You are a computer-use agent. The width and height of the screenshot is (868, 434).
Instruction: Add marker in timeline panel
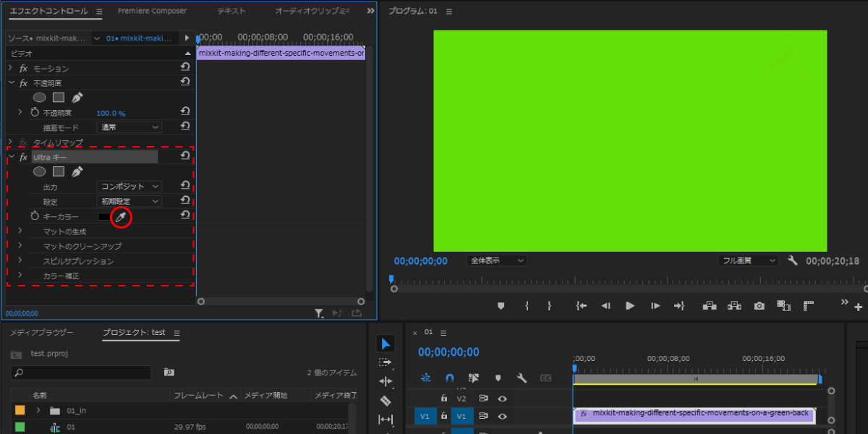pyautogui.click(x=498, y=378)
